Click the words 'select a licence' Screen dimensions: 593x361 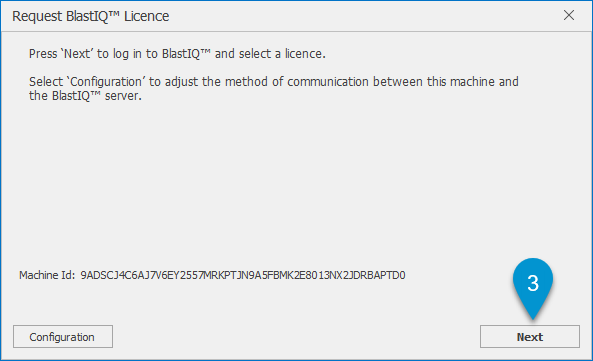coord(281,54)
